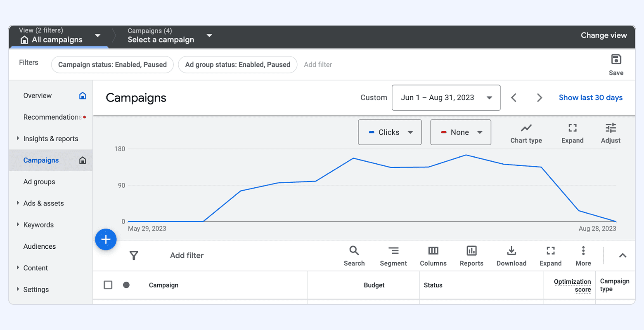Click the blue plus button to create new
The image size is (644, 330).
106,239
